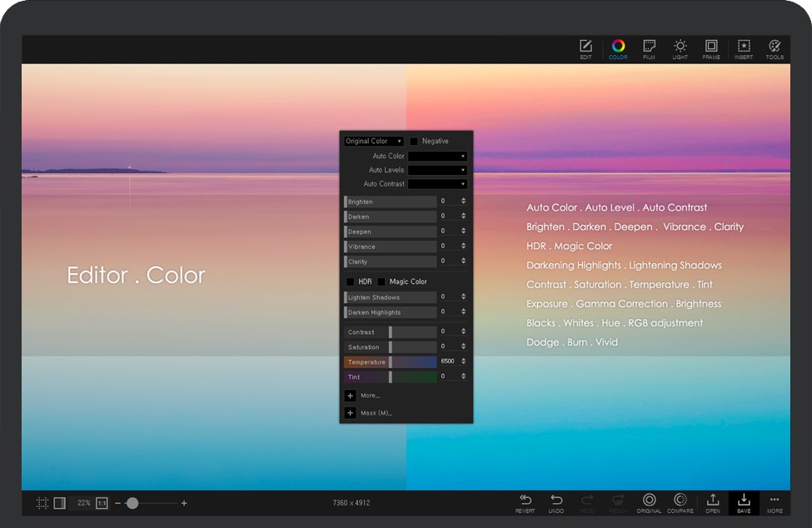This screenshot has height=528, width=812.
Task: Show the Original image
Action: 649,502
